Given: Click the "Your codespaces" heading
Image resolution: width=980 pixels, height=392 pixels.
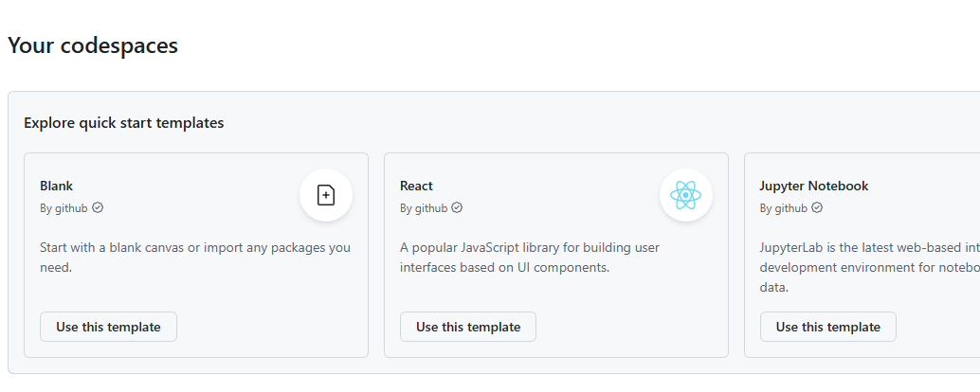Looking at the screenshot, I should 93,45.
